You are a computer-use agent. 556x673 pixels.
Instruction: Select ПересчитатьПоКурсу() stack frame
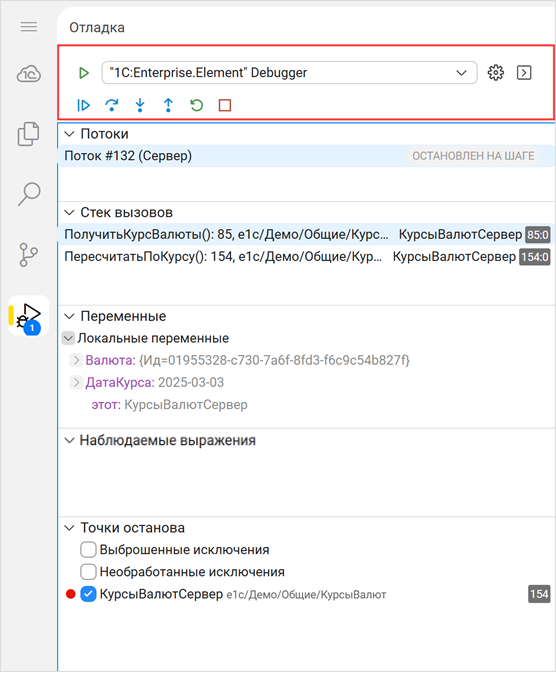click(x=307, y=257)
